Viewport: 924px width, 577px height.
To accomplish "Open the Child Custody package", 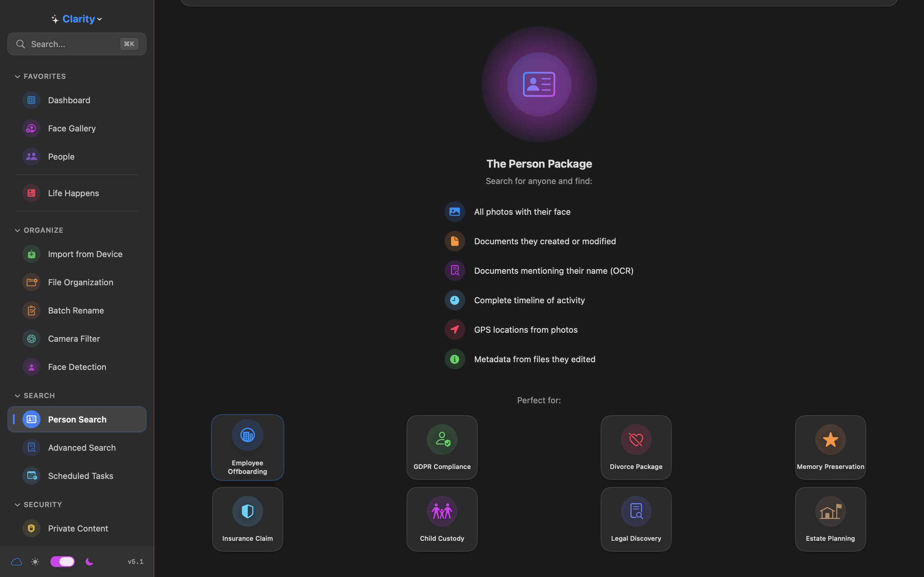I will [x=441, y=519].
